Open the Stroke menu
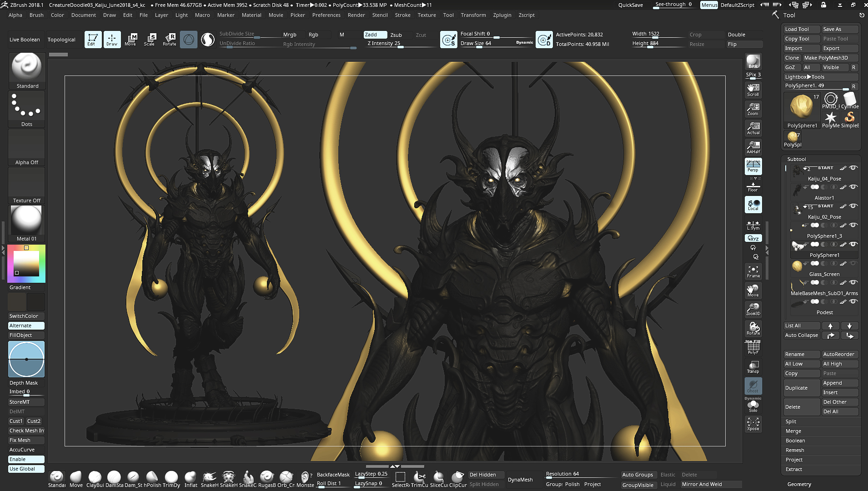This screenshot has width=868, height=491. tap(402, 15)
